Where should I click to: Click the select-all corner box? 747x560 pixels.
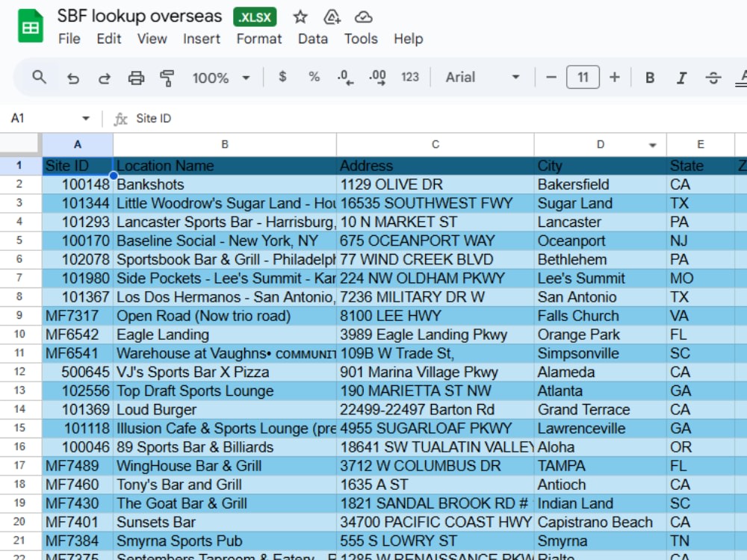(x=19, y=144)
